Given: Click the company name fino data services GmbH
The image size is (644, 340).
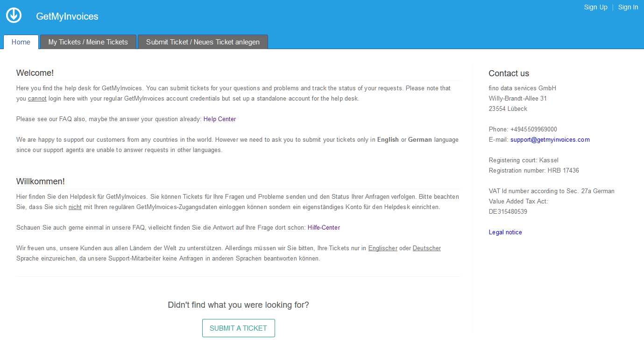Looking at the screenshot, I should 523,88.
